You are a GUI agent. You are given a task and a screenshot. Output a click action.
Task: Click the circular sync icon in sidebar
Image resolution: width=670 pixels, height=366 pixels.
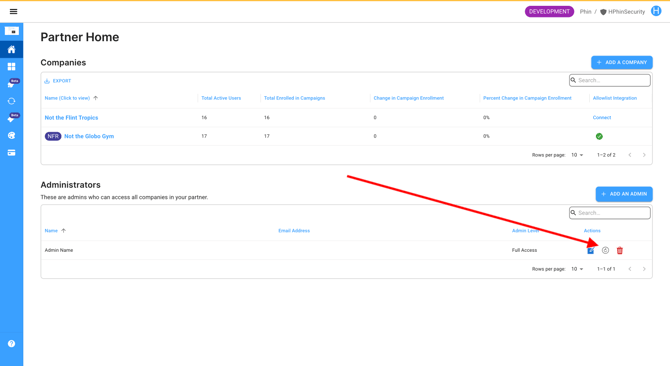(12, 101)
